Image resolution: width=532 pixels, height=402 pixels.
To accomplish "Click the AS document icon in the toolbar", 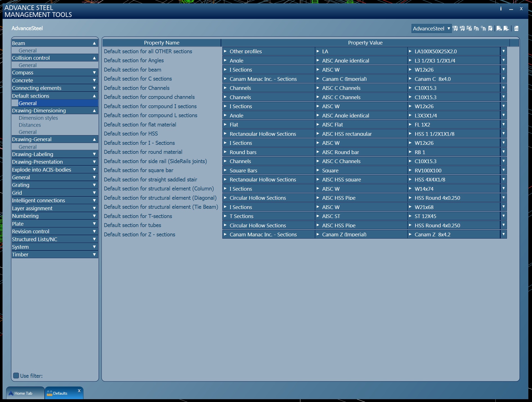I will point(516,28).
